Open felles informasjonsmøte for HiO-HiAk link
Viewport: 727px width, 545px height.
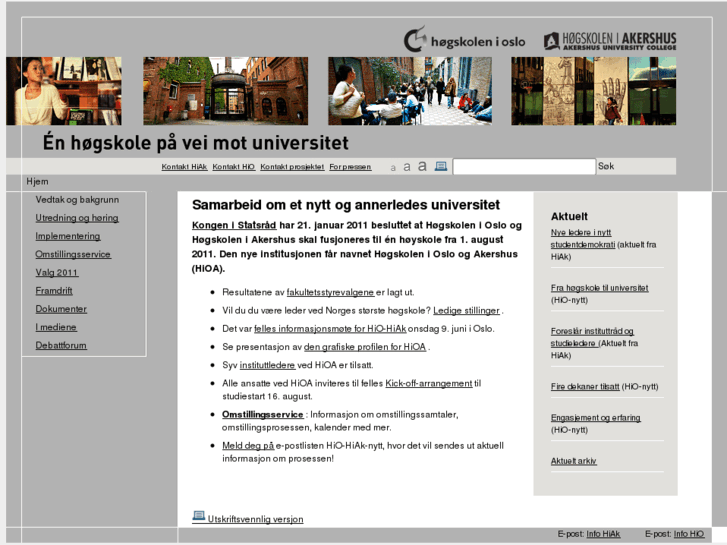point(330,328)
